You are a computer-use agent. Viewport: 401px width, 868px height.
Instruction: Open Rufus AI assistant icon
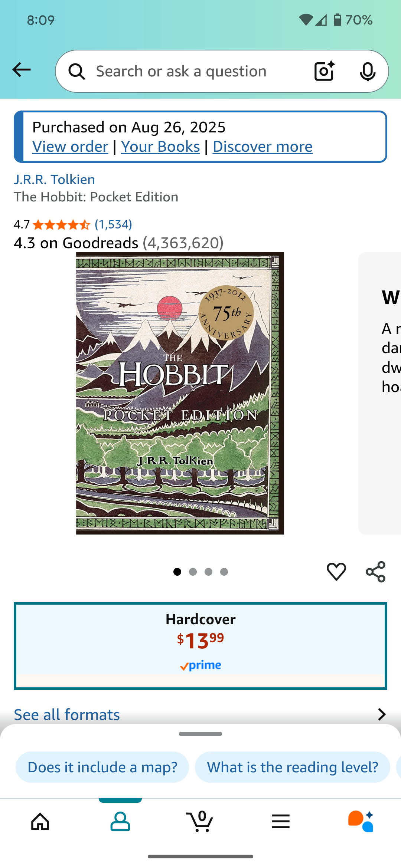(x=361, y=821)
